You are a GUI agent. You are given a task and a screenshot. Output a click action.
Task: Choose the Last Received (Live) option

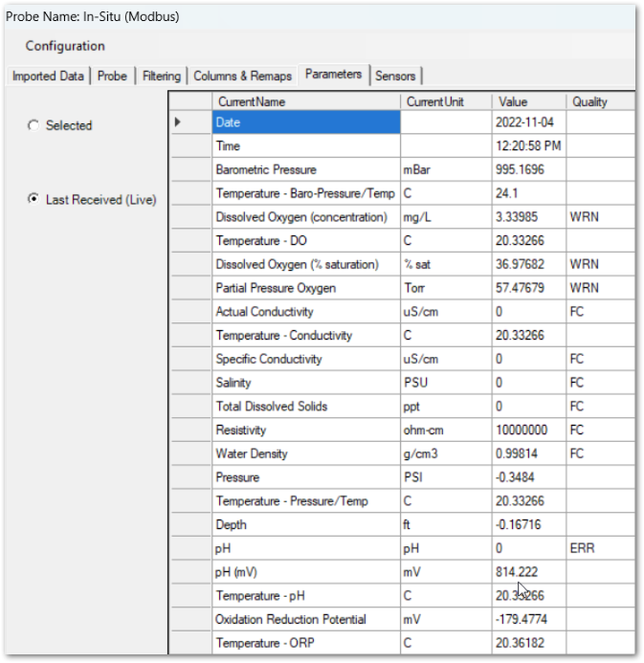pyautogui.click(x=35, y=199)
